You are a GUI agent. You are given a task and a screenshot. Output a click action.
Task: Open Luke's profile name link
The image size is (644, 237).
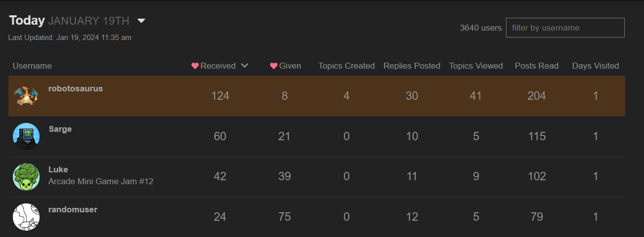(x=58, y=170)
